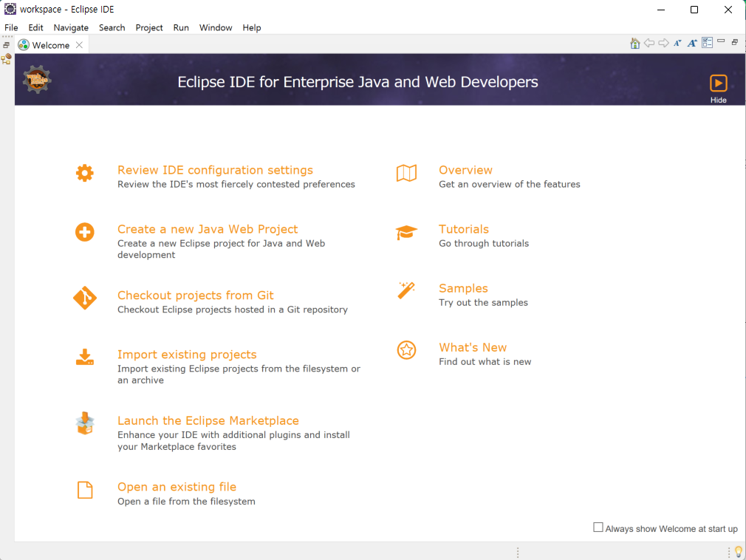The image size is (746, 560).
Task: Click the banner title 'Eclipse IDE for Enterprise Java'
Action: [357, 82]
